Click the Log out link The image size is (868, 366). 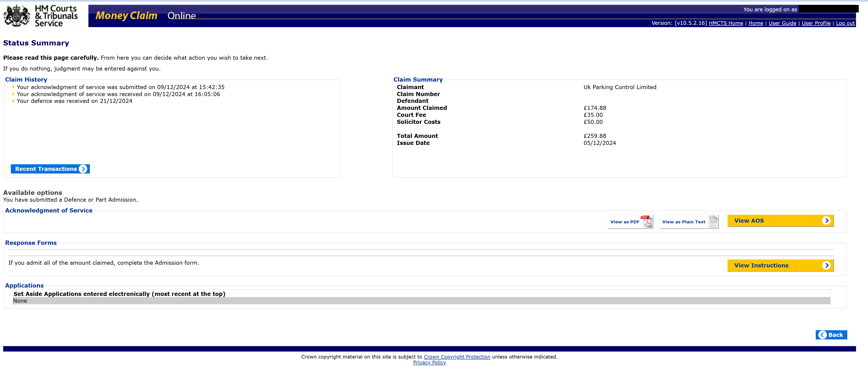pos(845,23)
